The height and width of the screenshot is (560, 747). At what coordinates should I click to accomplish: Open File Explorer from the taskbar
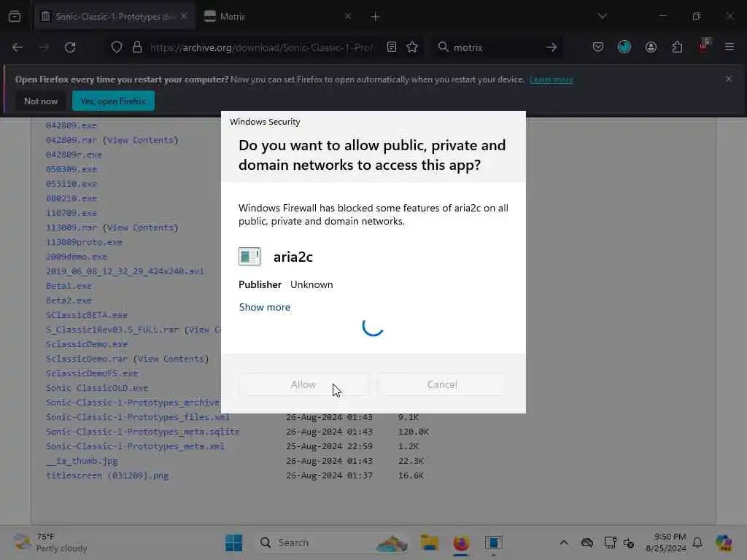pyautogui.click(x=429, y=542)
